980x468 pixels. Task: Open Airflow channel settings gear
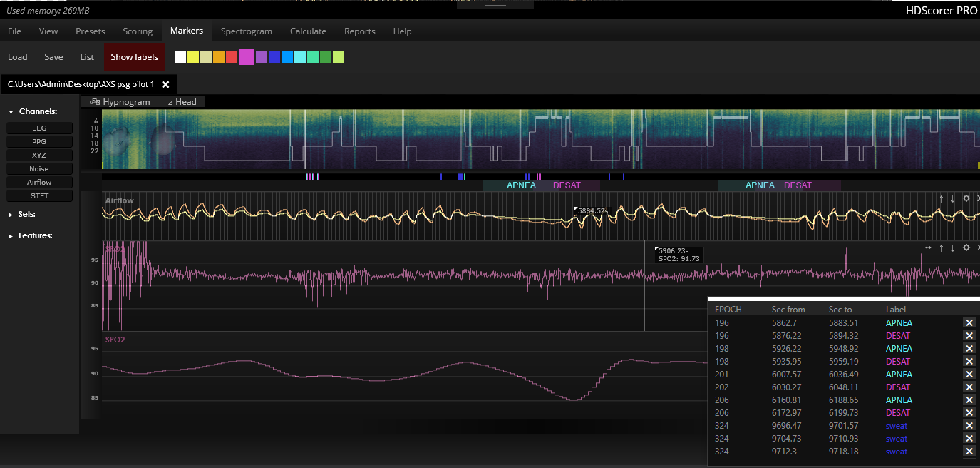click(x=966, y=198)
